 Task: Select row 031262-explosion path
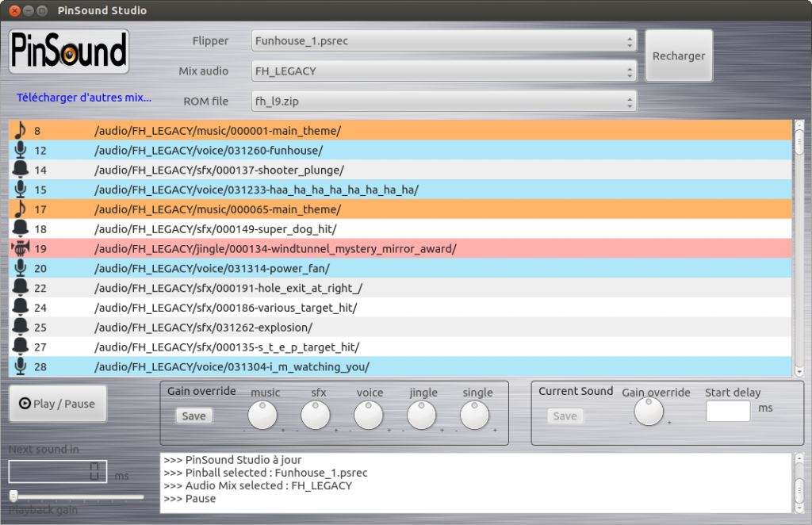(400, 328)
